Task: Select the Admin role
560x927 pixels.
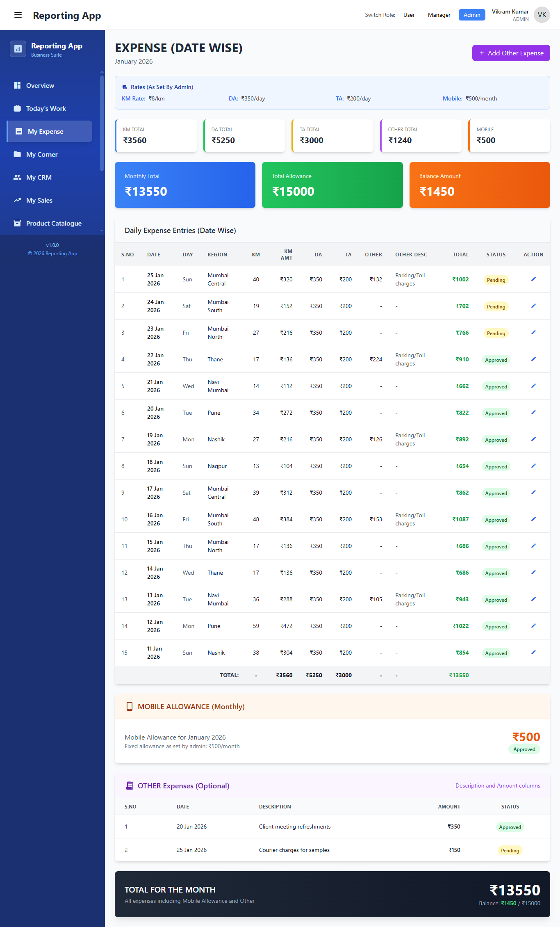Action: [x=471, y=15]
